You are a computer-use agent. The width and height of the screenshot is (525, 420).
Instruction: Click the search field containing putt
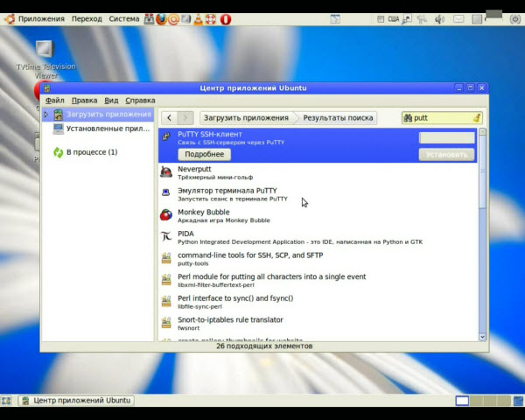click(442, 117)
